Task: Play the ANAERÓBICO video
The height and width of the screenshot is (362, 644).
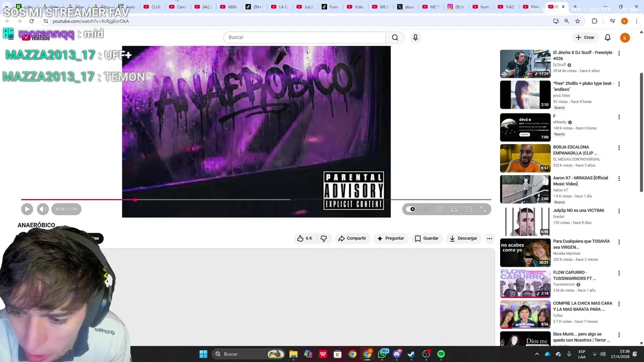Action: point(27,209)
